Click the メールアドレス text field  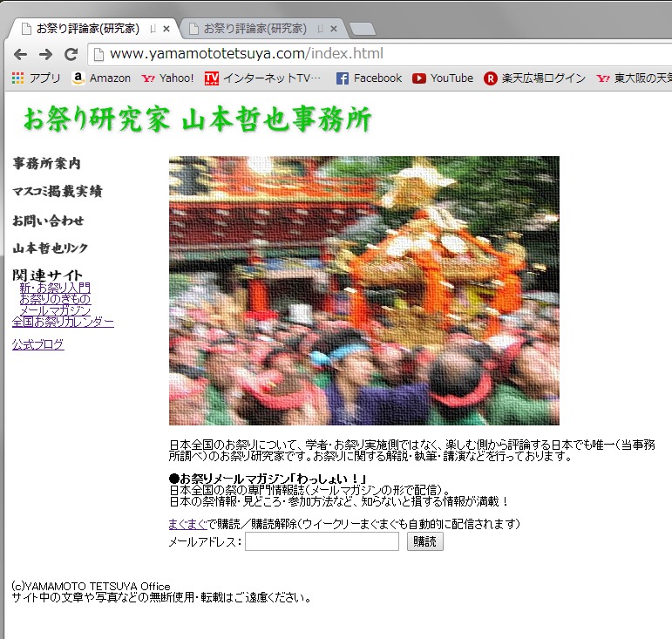322,542
